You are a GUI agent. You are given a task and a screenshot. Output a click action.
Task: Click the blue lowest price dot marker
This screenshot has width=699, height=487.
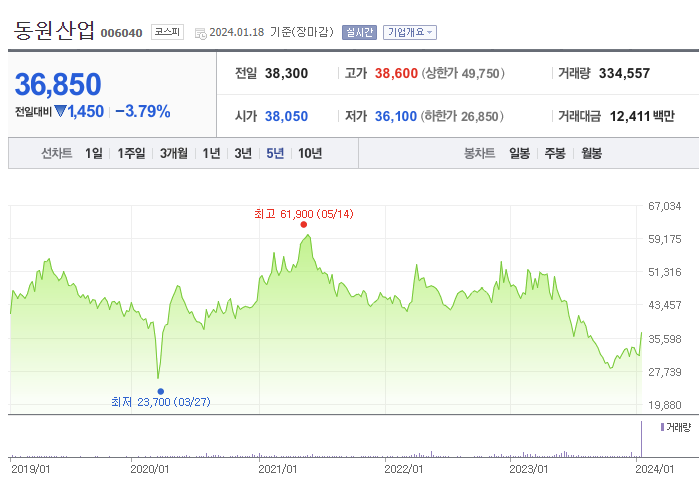[160, 392]
